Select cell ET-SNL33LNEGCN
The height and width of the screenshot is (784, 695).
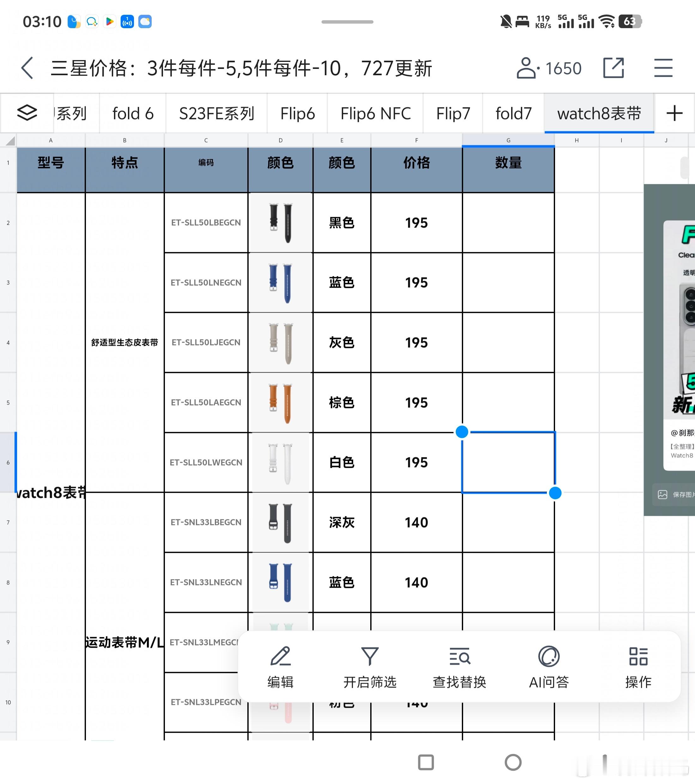[206, 582]
